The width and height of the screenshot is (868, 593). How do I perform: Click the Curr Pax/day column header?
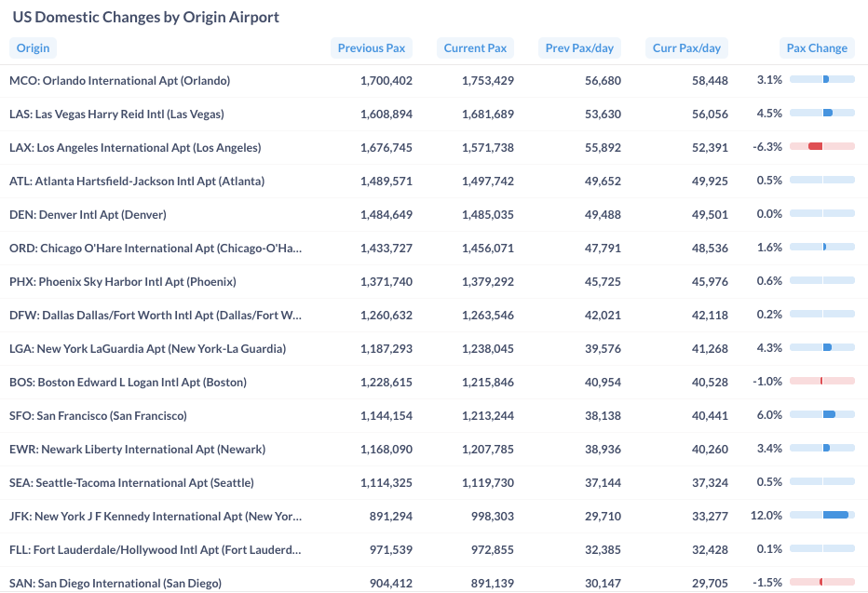(x=686, y=48)
